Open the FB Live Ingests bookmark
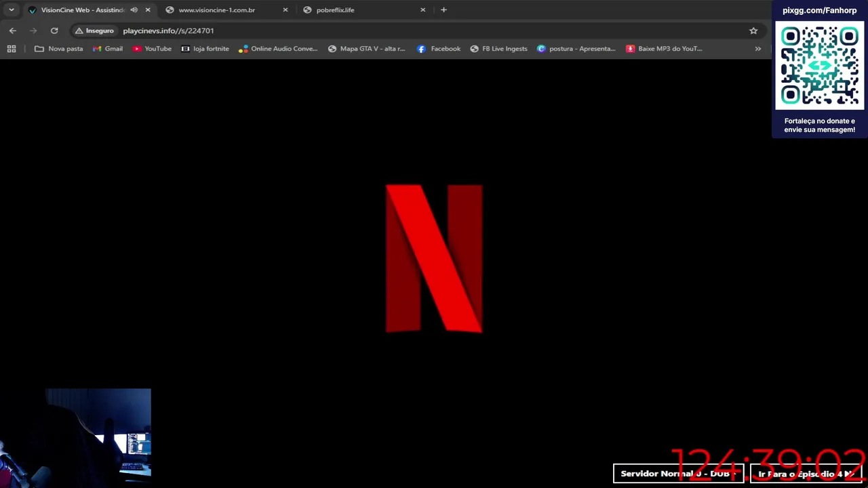 point(498,49)
